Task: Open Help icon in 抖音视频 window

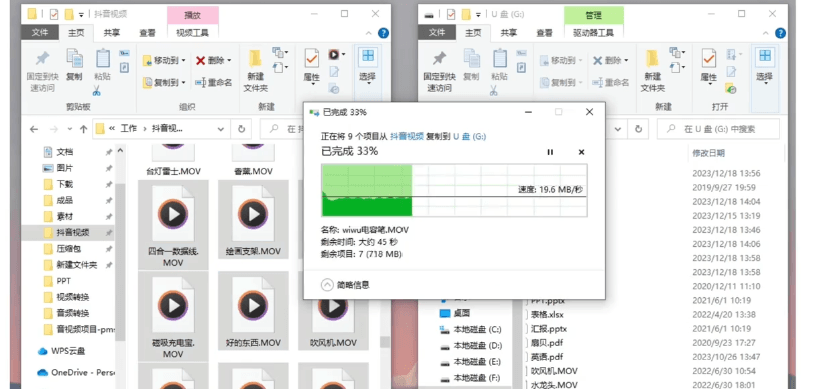Action: pos(384,33)
